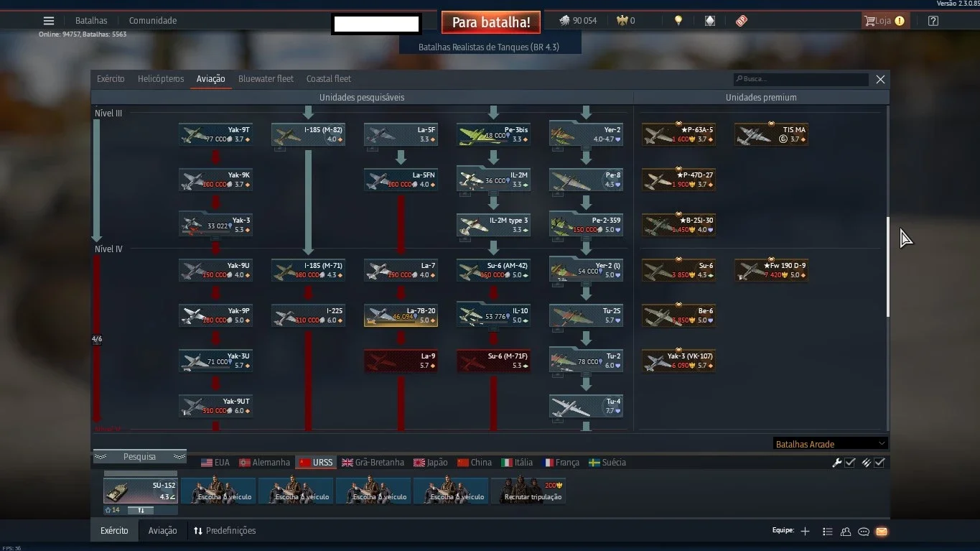This screenshot has height=551, width=980.
Task: Click the plus icon next to Equipe
Action: tap(805, 532)
